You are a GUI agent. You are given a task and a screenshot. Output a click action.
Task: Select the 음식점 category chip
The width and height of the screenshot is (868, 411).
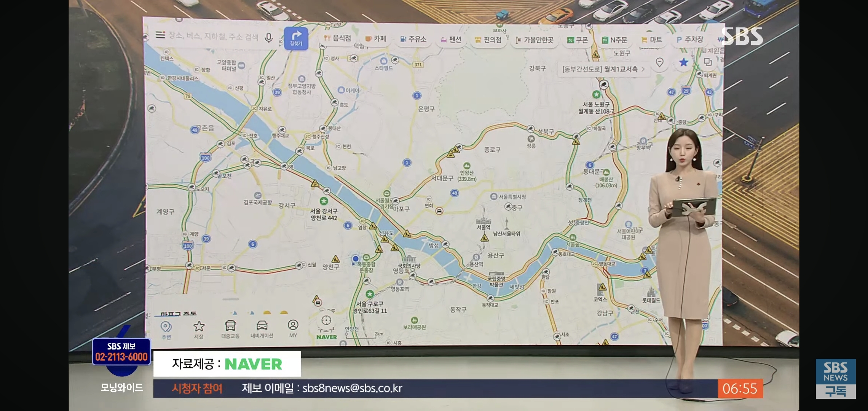tap(337, 38)
